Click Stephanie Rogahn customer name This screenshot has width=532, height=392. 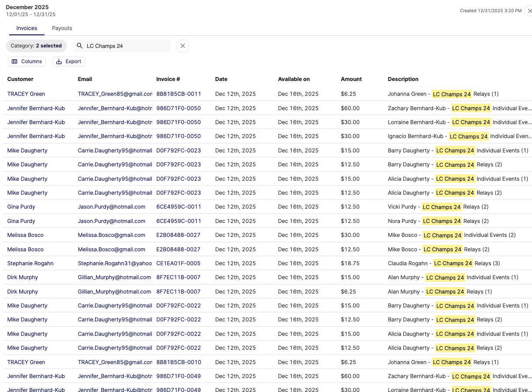(x=30, y=264)
